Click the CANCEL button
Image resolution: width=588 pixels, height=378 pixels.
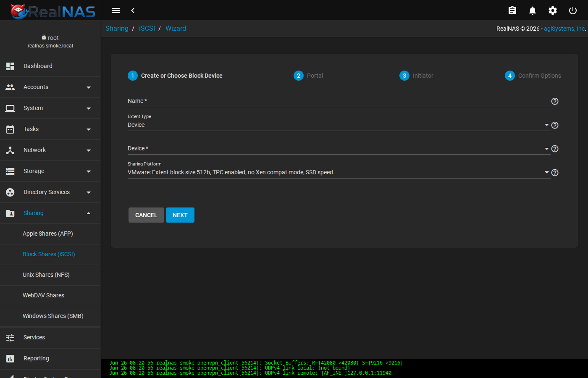[x=146, y=215]
